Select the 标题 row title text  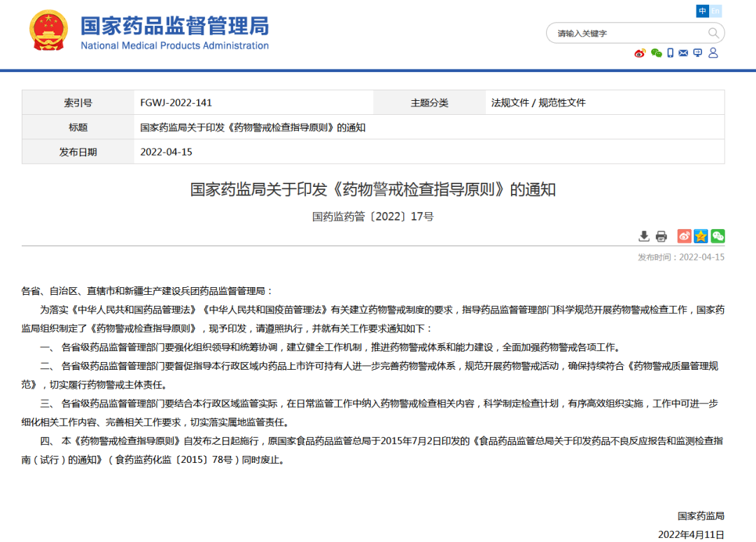253,127
